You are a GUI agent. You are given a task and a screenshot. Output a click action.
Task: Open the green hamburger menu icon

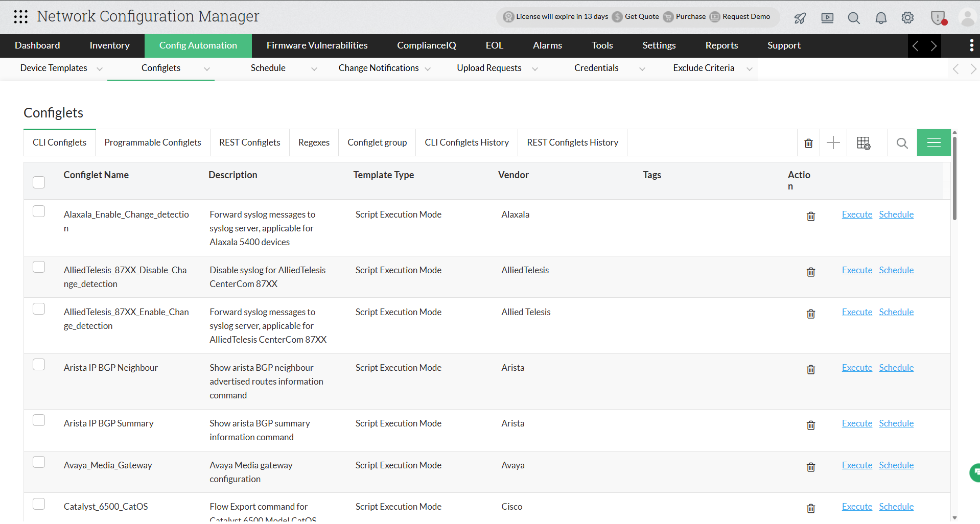[934, 142]
